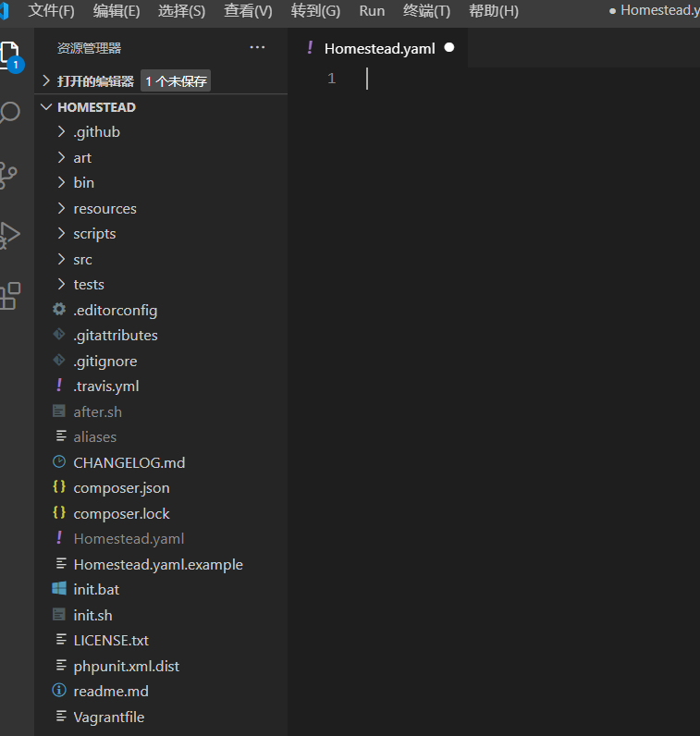Screen dimensions: 700x736
Task: Open the 文件(F) menu
Action: click(x=51, y=10)
